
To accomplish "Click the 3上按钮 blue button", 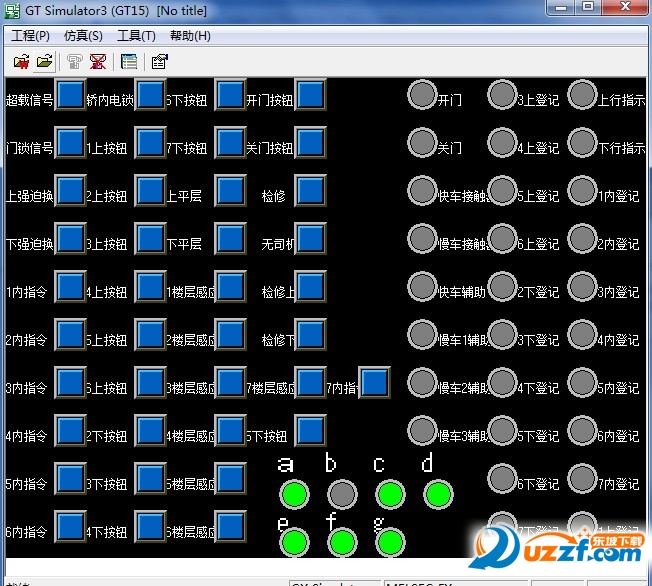I will [x=150, y=239].
